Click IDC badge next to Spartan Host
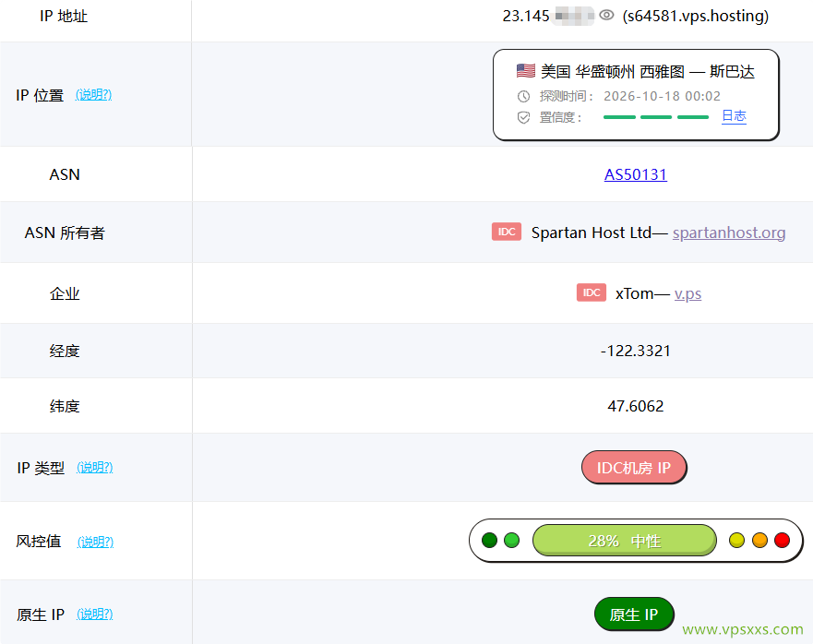 pyautogui.click(x=507, y=232)
